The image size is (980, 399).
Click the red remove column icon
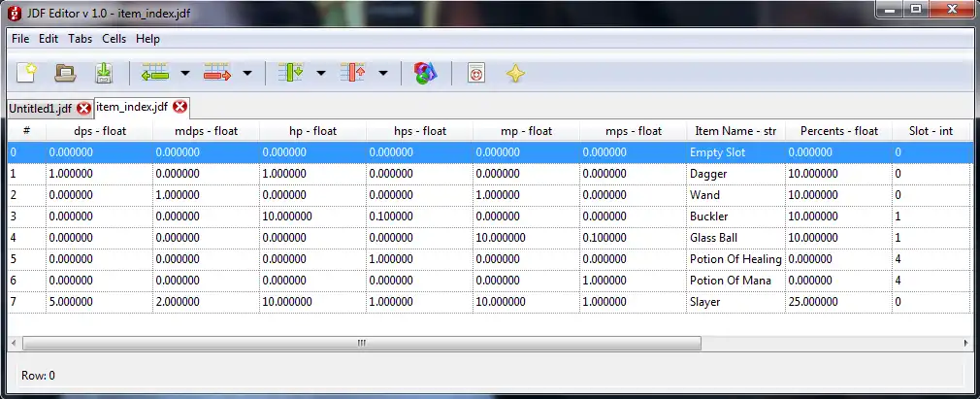point(352,73)
